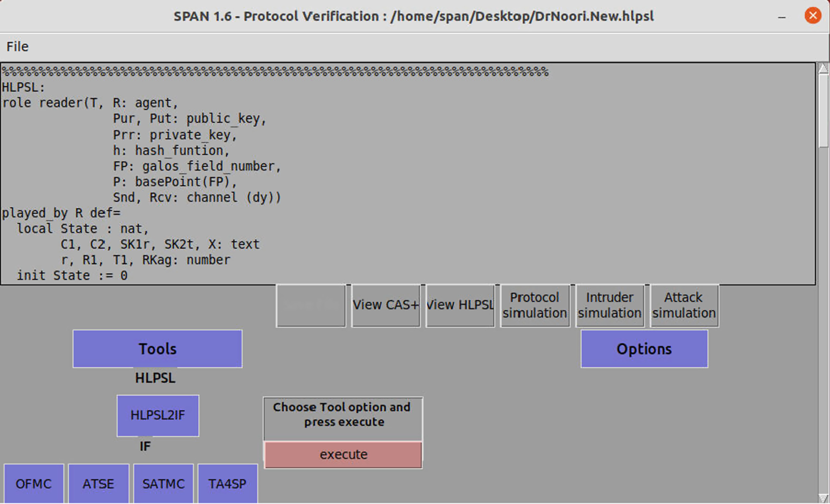Click the View CAS+ button
Screen dimensions: 830x504
pyautogui.click(x=386, y=305)
